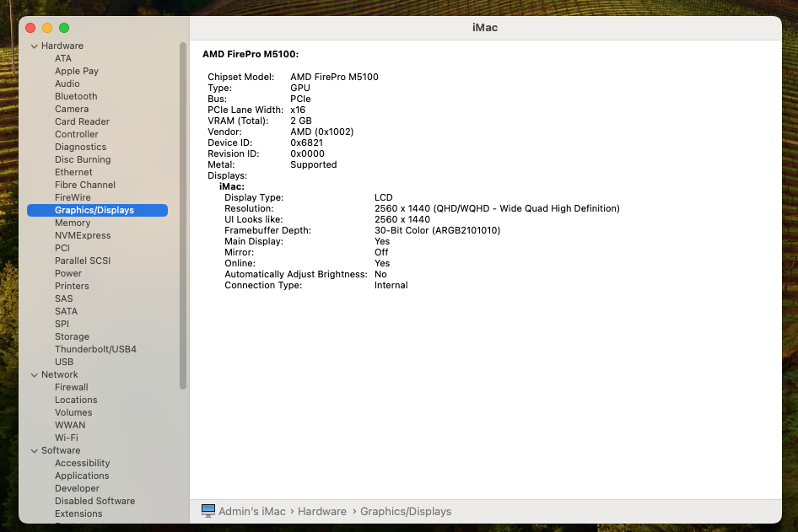The image size is (798, 532).
Task: Show Storage information
Action: 72,336
